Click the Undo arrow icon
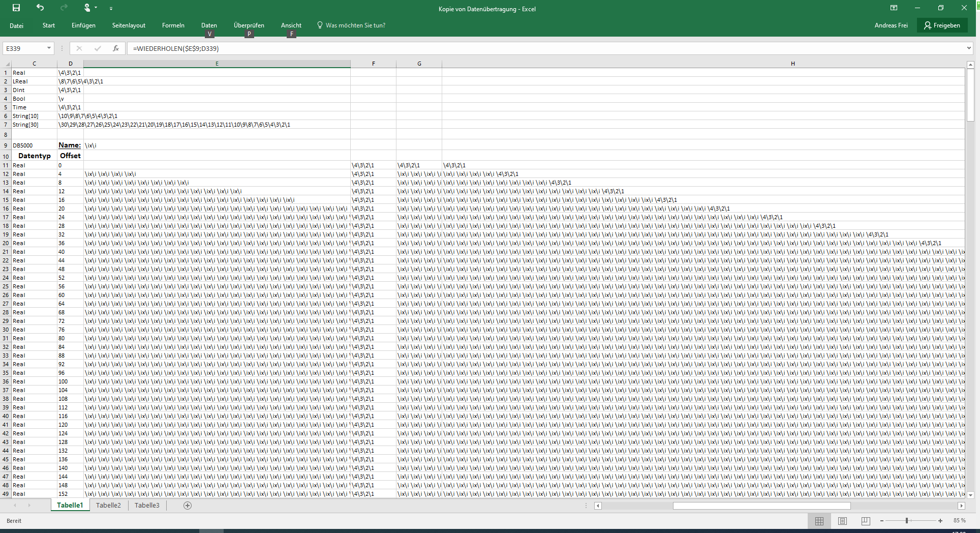This screenshot has width=980, height=533. pyautogui.click(x=40, y=8)
